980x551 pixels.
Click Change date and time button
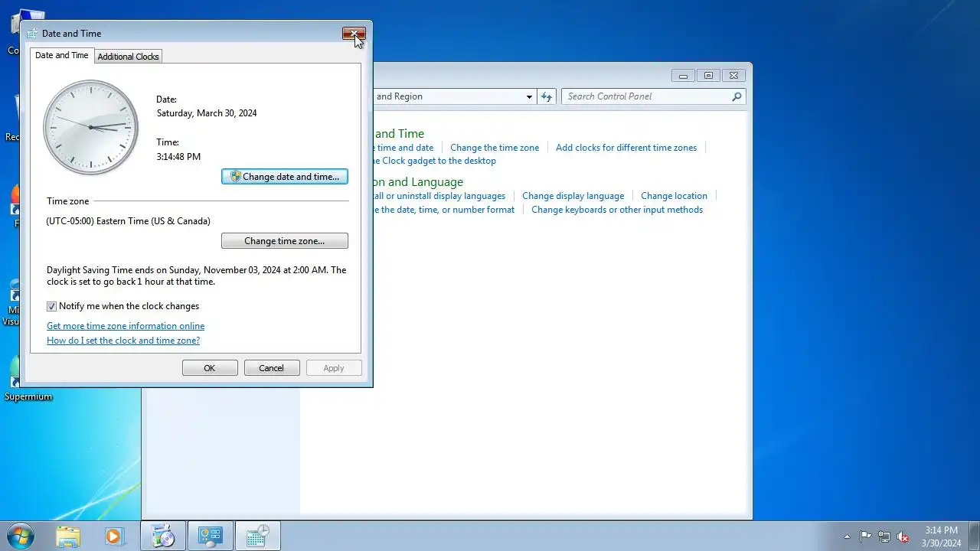285,177
